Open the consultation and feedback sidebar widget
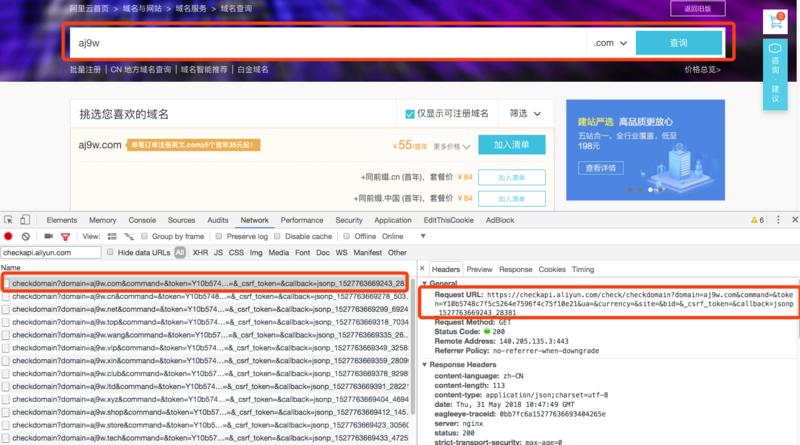The image size is (800, 445). click(775, 75)
